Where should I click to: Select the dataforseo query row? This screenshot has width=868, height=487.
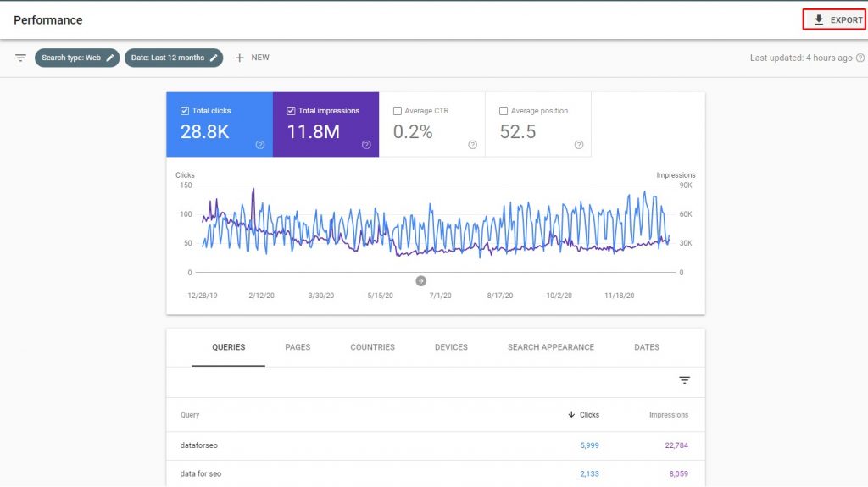click(436, 445)
